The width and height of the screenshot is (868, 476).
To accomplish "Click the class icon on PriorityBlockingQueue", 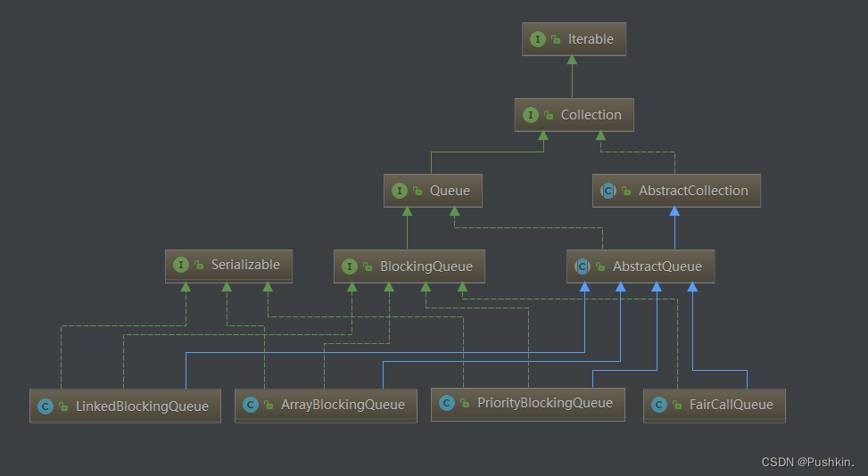I will pyautogui.click(x=447, y=403).
